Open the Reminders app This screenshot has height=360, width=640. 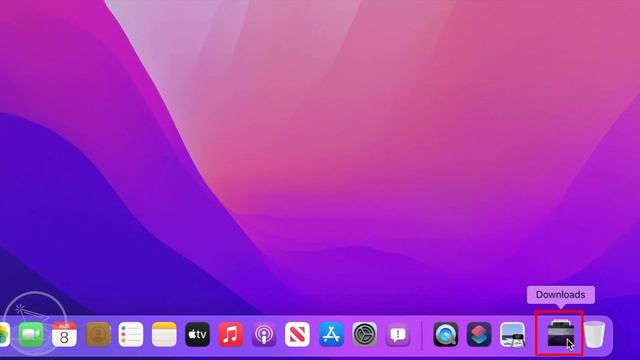131,334
